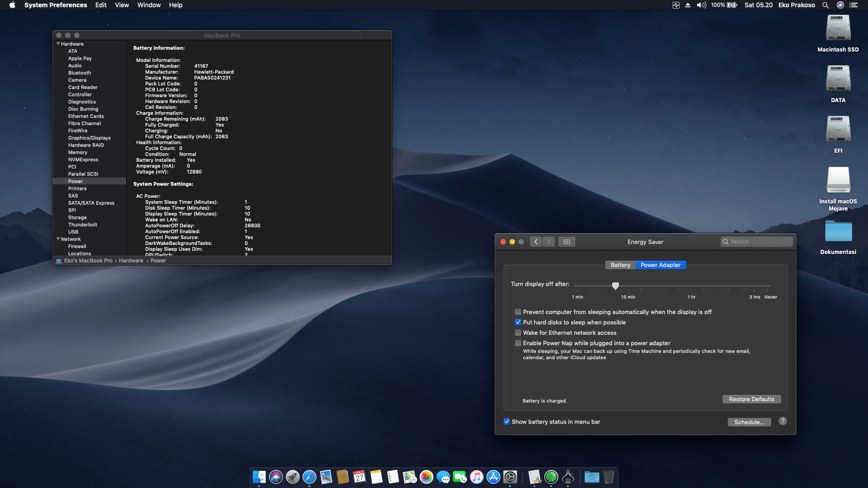Click the battery status menu bar icon
This screenshot has height=488, width=868.
tap(732, 5)
